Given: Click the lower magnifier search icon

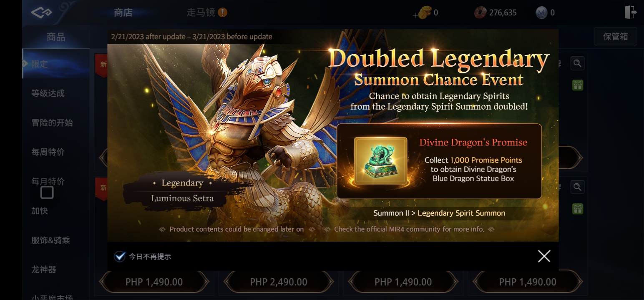Looking at the screenshot, I should click(577, 187).
